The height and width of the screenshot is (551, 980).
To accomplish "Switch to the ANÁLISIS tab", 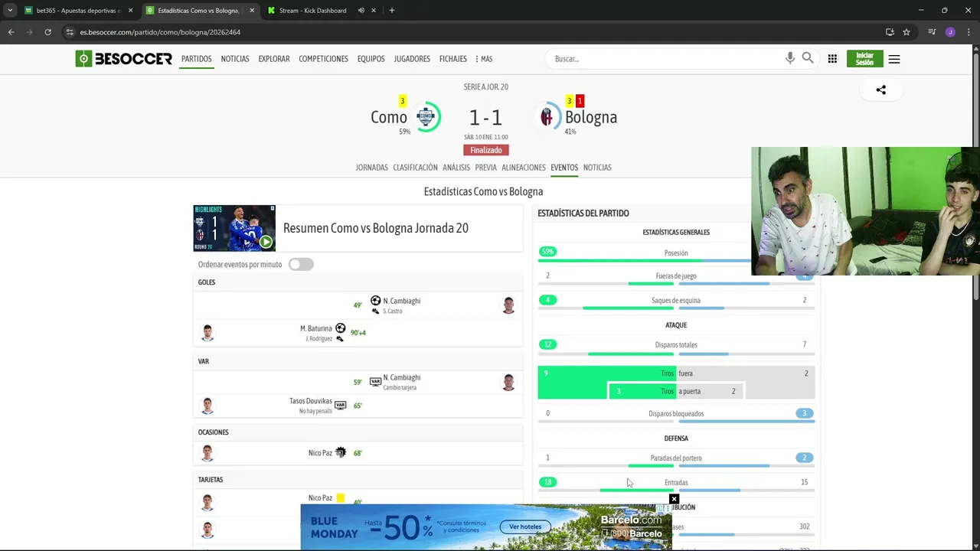I will pyautogui.click(x=456, y=168).
